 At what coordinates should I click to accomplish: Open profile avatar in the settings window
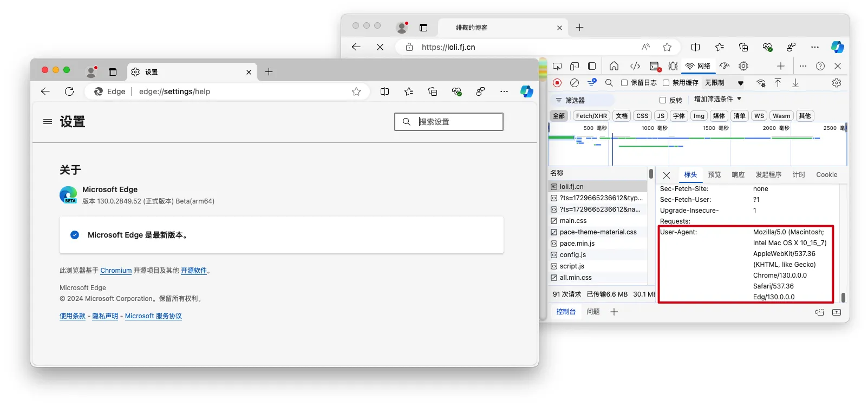tap(91, 71)
